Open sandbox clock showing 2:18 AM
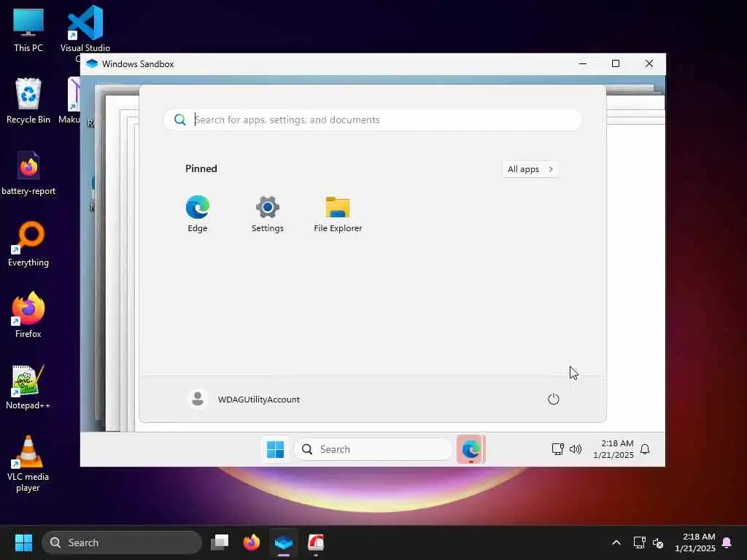Image resolution: width=747 pixels, height=560 pixels. coord(613,449)
